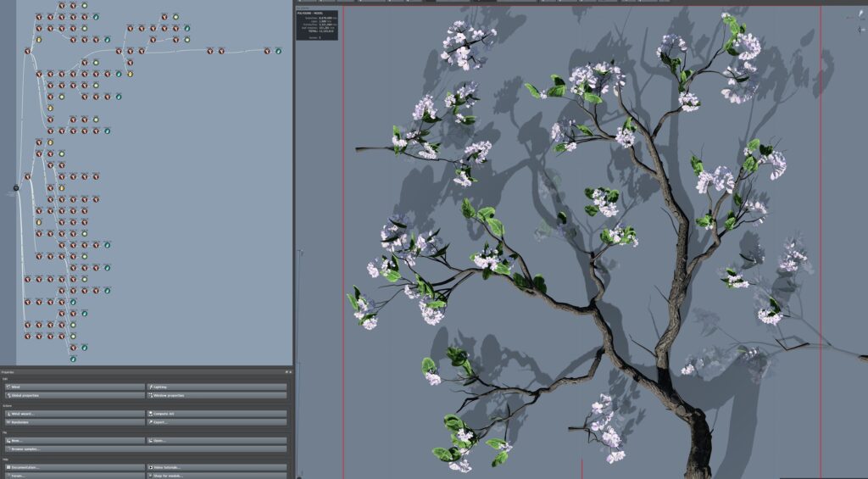Open the Wind properties button
This screenshot has width=868, height=479.
coord(75,387)
